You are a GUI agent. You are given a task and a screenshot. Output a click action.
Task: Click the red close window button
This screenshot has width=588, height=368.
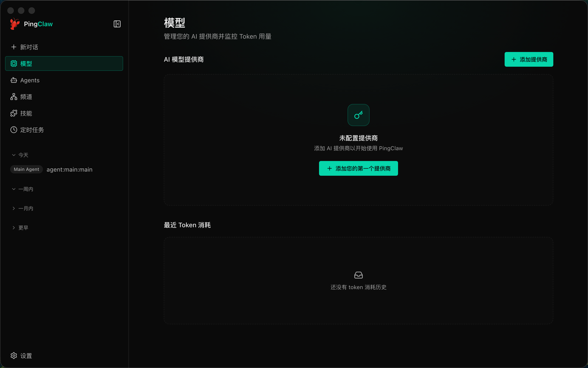[x=10, y=11]
